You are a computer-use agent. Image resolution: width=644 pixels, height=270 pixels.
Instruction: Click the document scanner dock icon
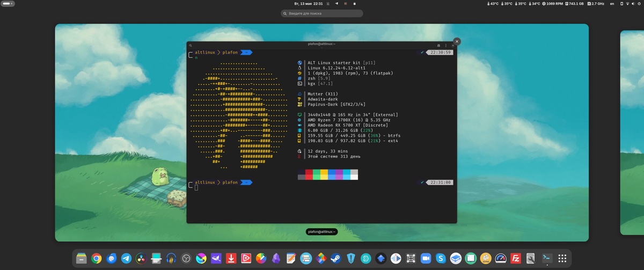coord(156,258)
